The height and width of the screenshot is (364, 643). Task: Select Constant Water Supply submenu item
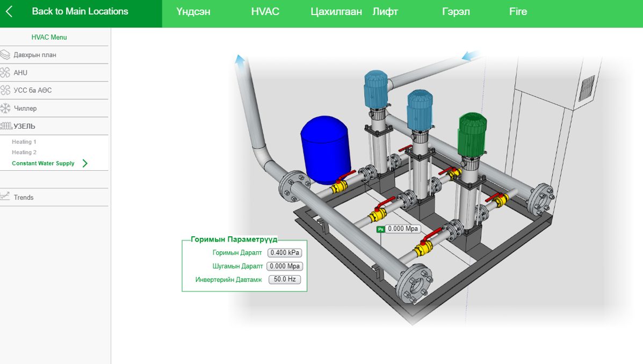43,163
